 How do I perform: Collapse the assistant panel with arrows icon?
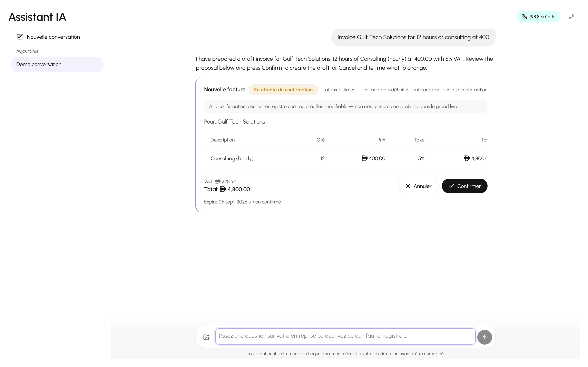(571, 17)
